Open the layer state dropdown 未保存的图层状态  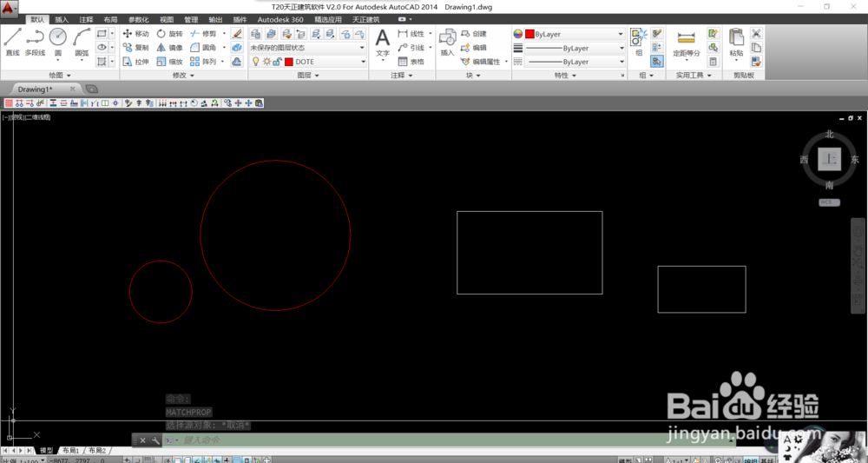pyautogui.click(x=307, y=48)
